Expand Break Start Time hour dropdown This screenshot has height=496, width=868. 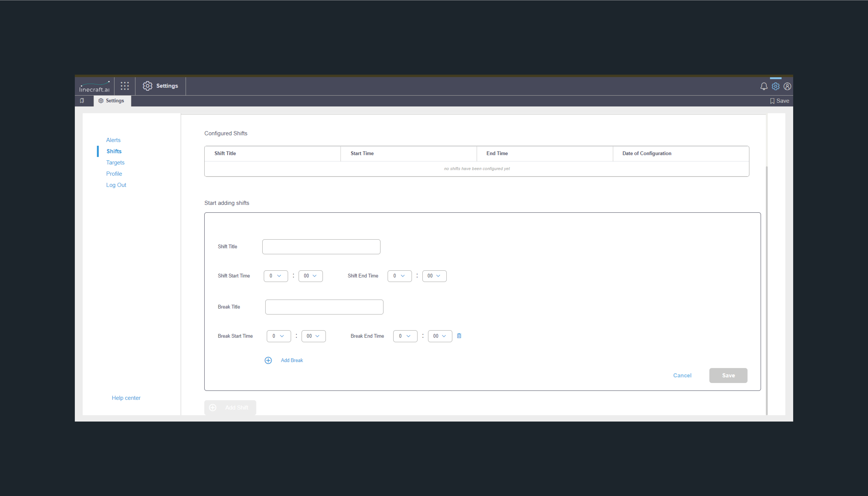[278, 336]
